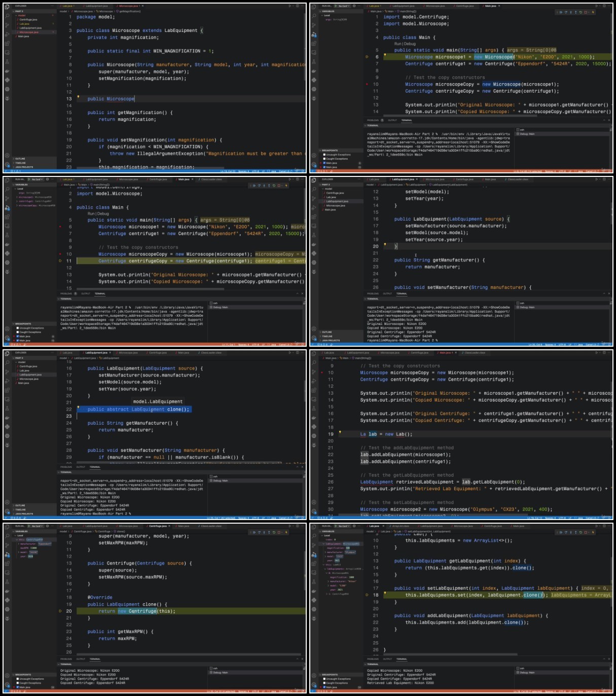This screenshot has width=616, height=696.
Task: Click Step Out in debug toolbar, Main.java paused line 6
Action: (x=575, y=12)
